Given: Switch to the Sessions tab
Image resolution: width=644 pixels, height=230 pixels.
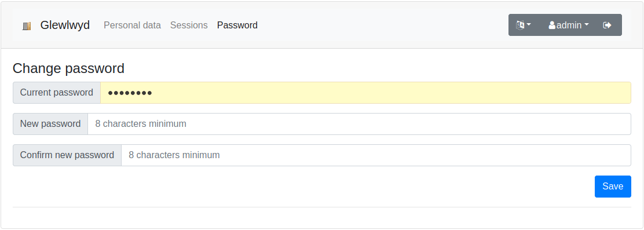Looking at the screenshot, I should pos(189,25).
